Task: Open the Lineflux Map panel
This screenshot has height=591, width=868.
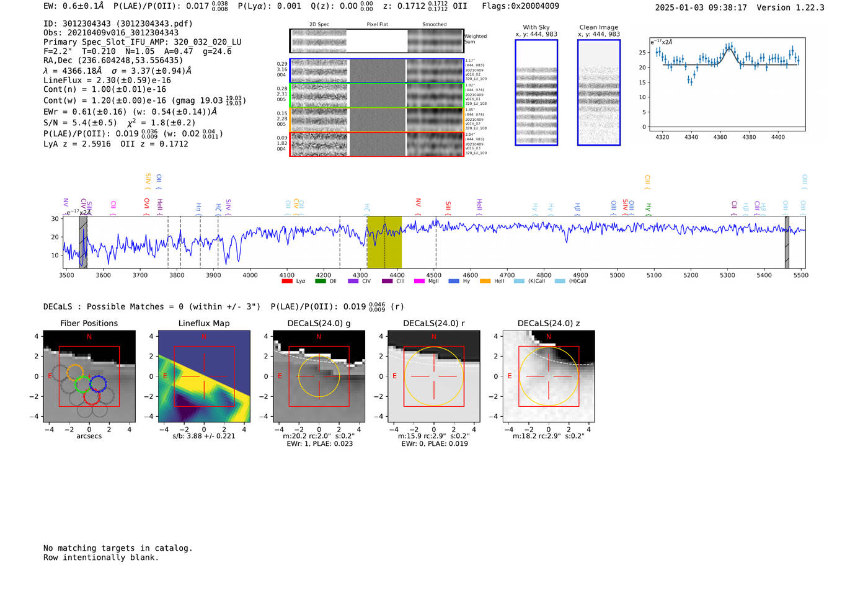Action: [x=204, y=376]
